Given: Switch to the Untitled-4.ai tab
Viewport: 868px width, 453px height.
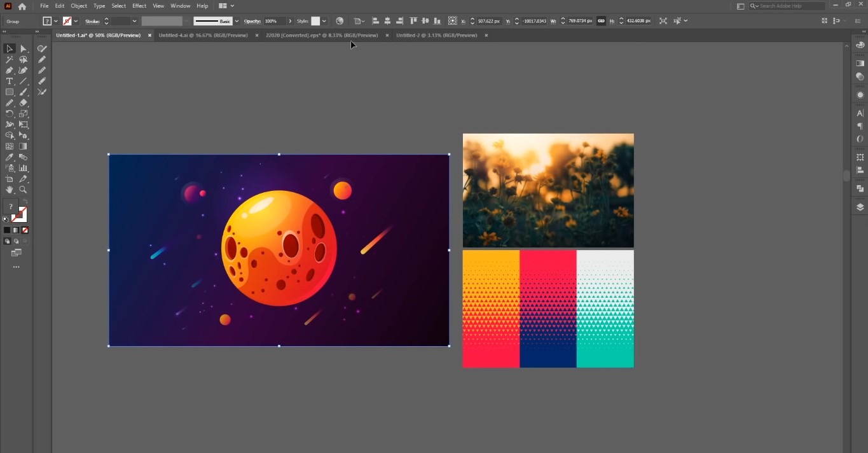Looking at the screenshot, I should (x=203, y=35).
